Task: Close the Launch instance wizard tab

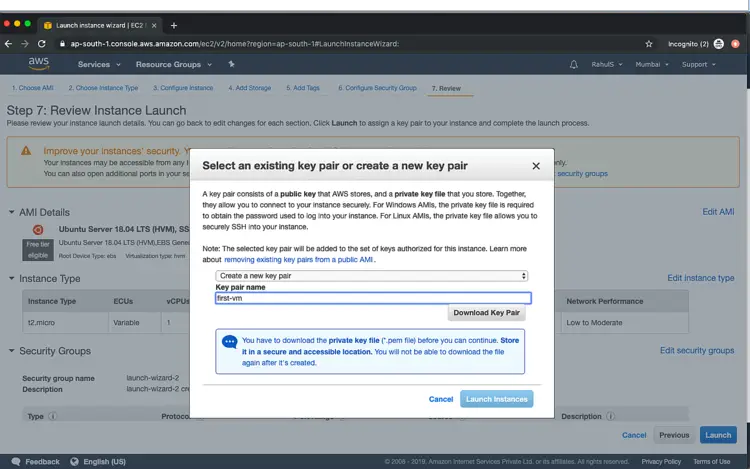Action: point(154,25)
